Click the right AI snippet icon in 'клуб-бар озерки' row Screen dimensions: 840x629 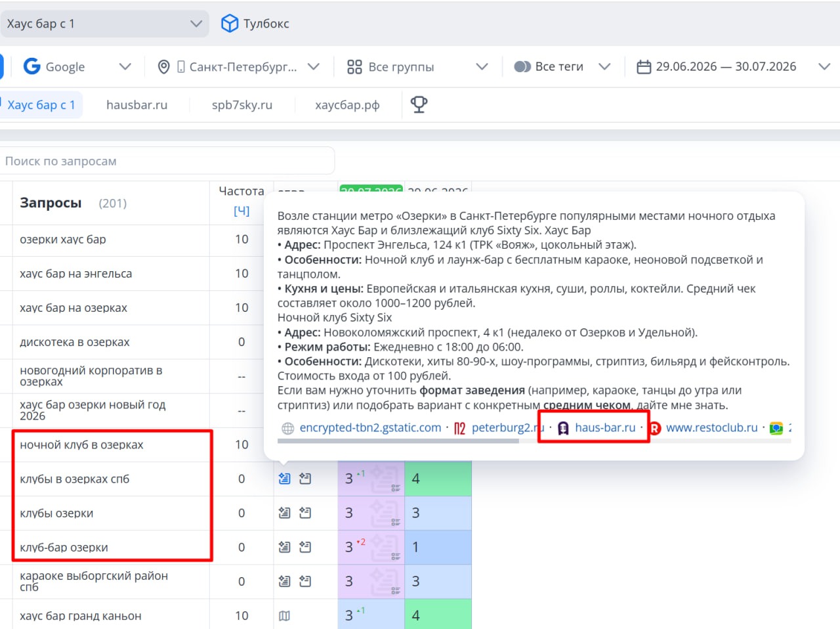[x=305, y=547]
